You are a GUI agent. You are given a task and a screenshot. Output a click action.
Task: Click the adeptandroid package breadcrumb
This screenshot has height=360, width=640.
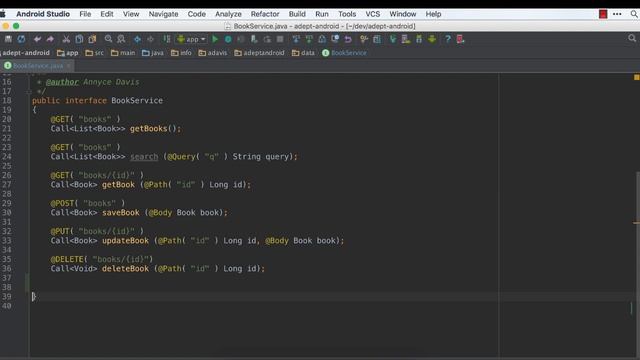point(259,53)
